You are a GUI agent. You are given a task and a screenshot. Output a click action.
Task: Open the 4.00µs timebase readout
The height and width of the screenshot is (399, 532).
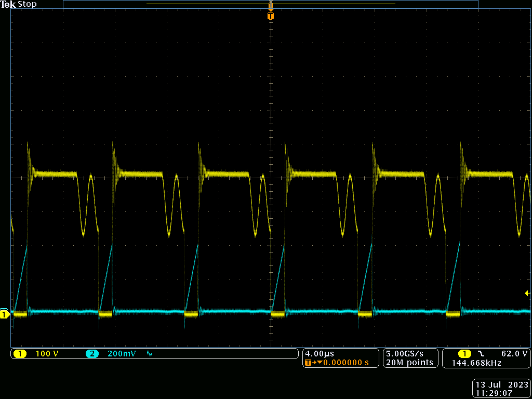[x=319, y=353]
